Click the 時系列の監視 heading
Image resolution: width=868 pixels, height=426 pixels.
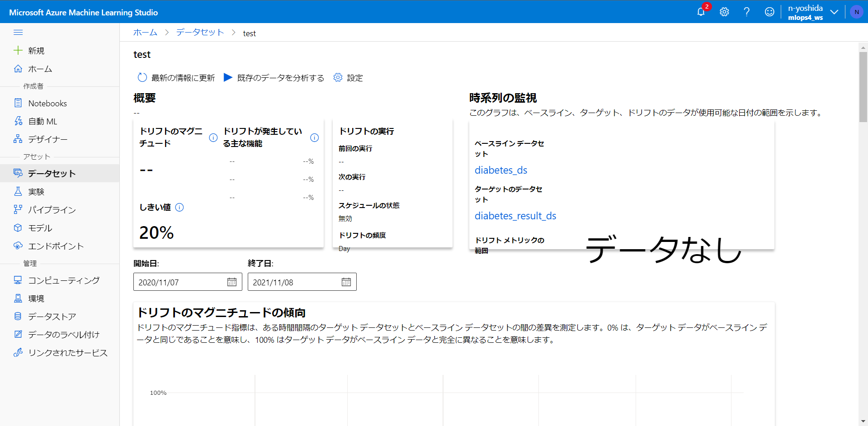point(503,98)
